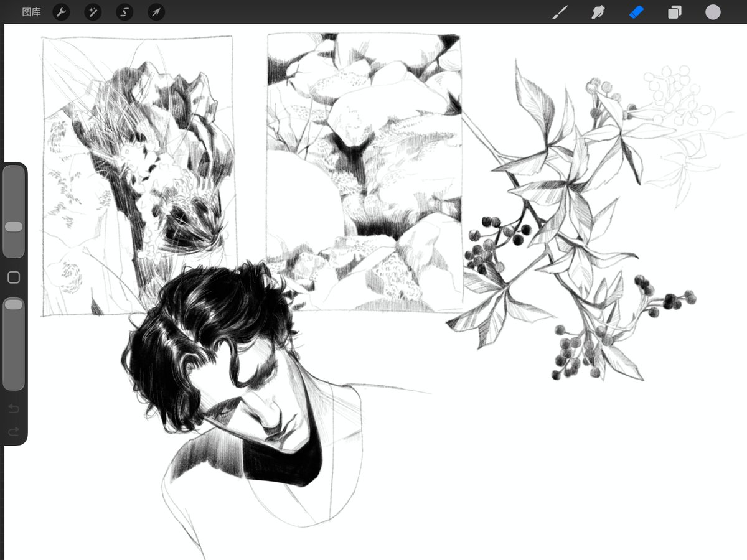The image size is (747, 560).
Task: Redo the stroke with sidebar arrow
Action: (14, 431)
